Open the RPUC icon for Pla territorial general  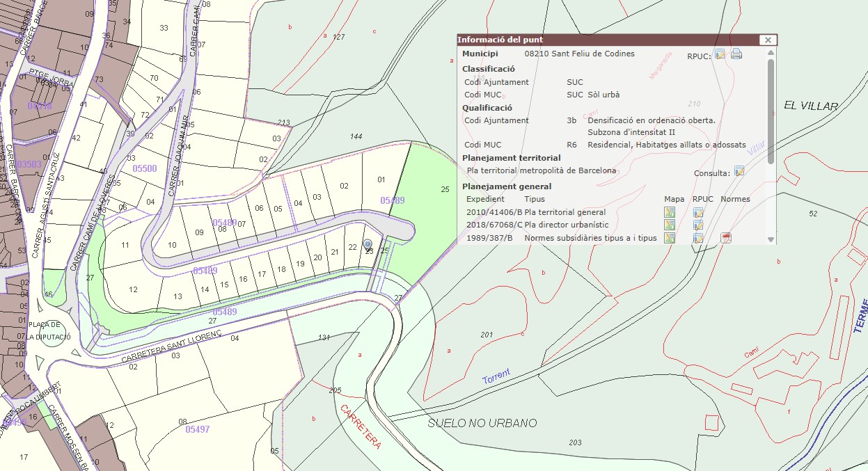click(x=697, y=212)
